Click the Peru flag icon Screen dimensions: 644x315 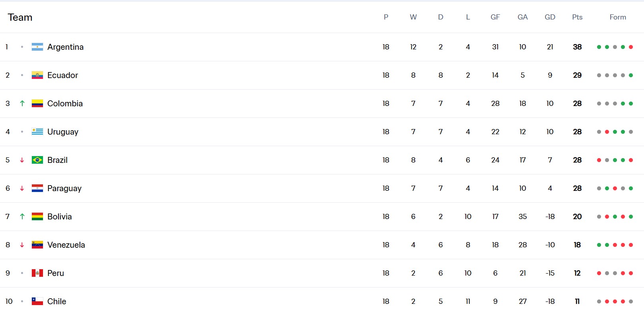coord(37,273)
